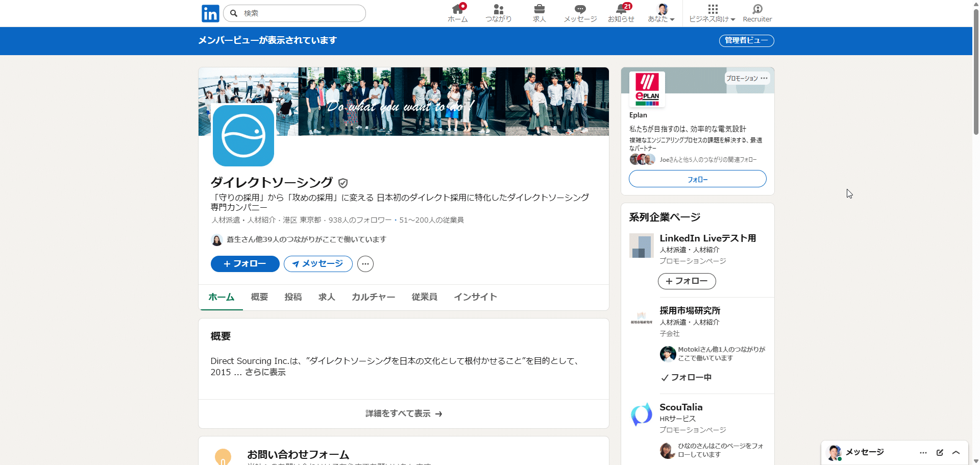Select the ホーム page tab
980x465 pixels.
[x=222, y=297]
